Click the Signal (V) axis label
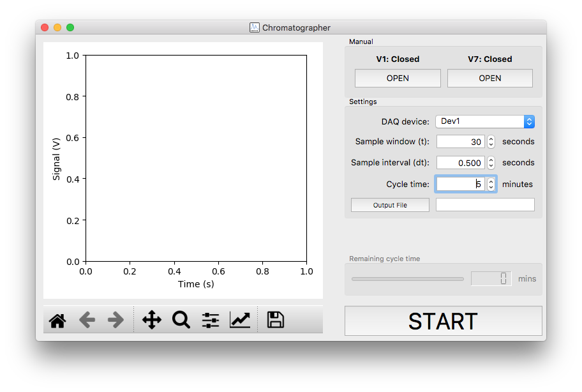582x392 pixels. point(56,159)
